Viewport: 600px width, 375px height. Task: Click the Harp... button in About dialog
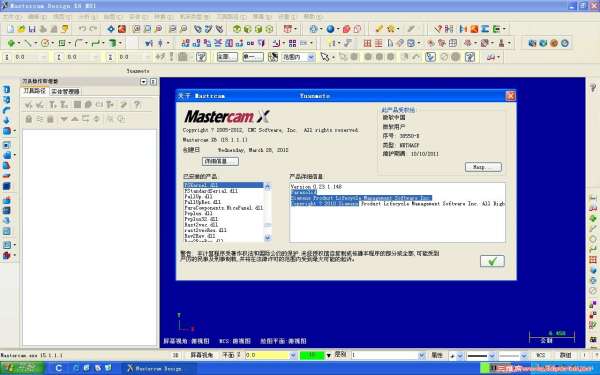(483, 167)
